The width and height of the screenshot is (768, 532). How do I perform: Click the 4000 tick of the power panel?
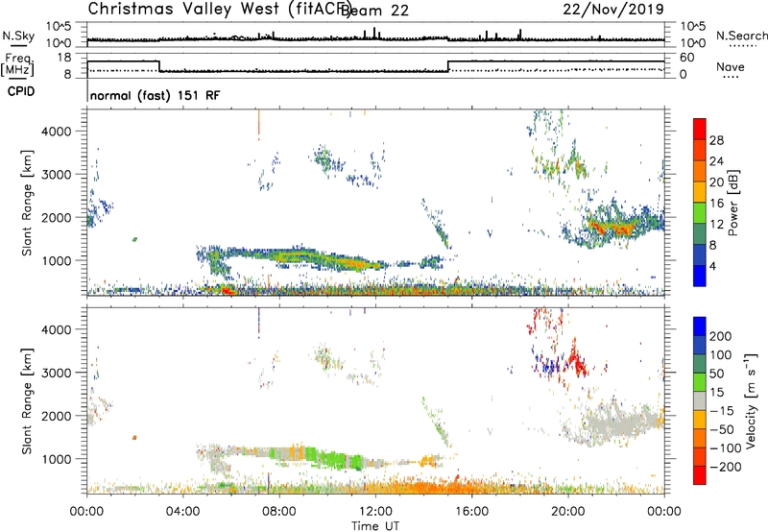coord(56,132)
